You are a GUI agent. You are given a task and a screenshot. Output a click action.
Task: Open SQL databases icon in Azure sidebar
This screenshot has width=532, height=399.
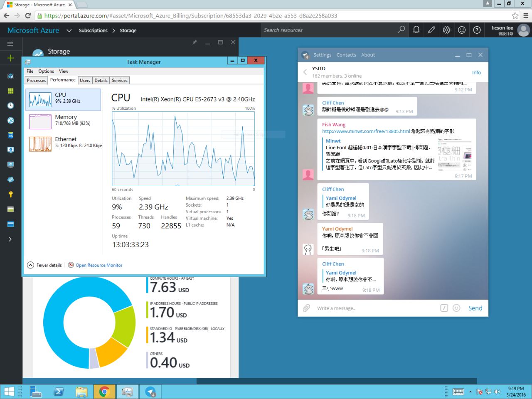click(x=10, y=135)
